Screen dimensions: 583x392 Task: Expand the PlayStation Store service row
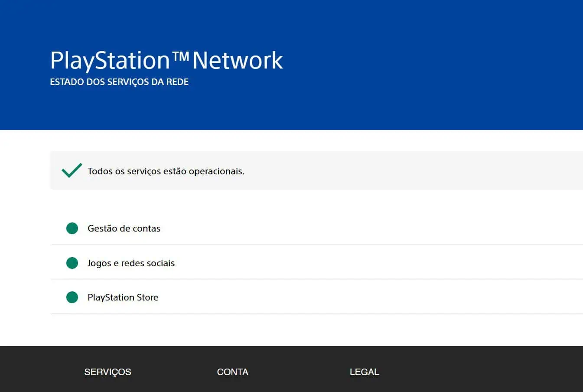(316, 297)
